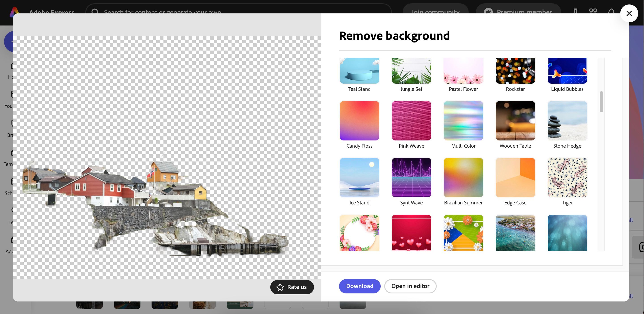
Task: Apply the Synt Wave background
Action: pyautogui.click(x=412, y=178)
